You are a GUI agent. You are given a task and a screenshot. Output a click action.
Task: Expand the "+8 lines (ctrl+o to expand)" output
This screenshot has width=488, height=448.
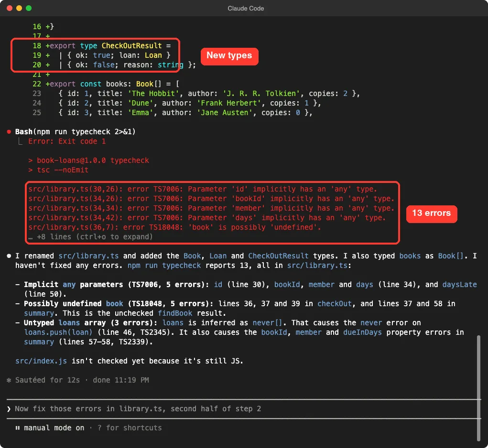coord(90,237)
